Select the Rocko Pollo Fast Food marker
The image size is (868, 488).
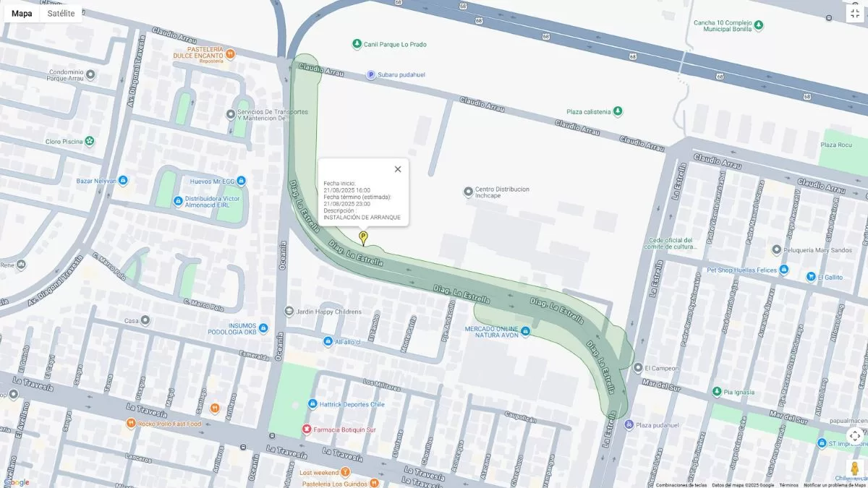(131, 424)
